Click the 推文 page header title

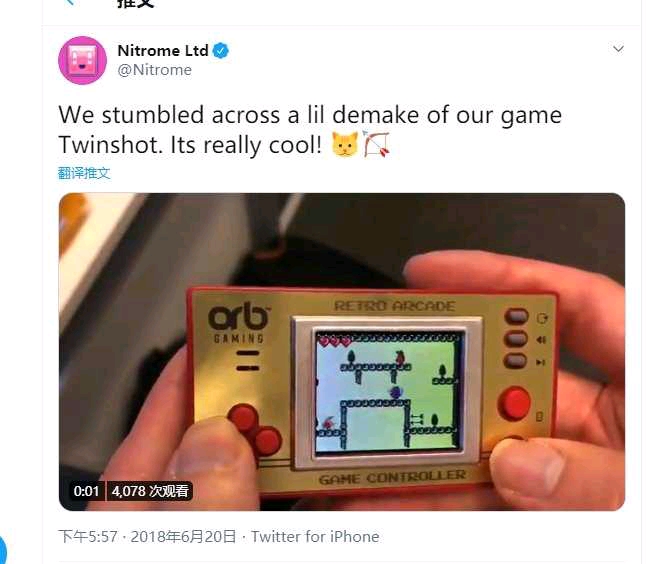point(135,3)
